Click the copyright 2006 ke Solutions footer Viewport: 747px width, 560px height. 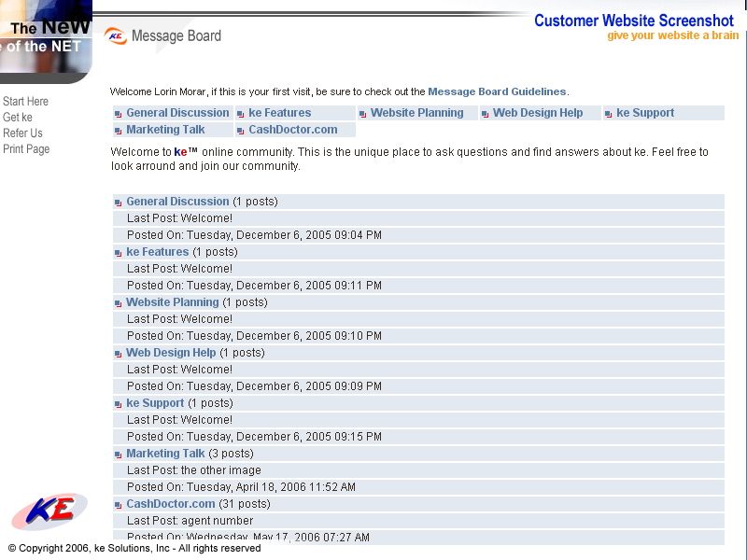pos(134,549)
